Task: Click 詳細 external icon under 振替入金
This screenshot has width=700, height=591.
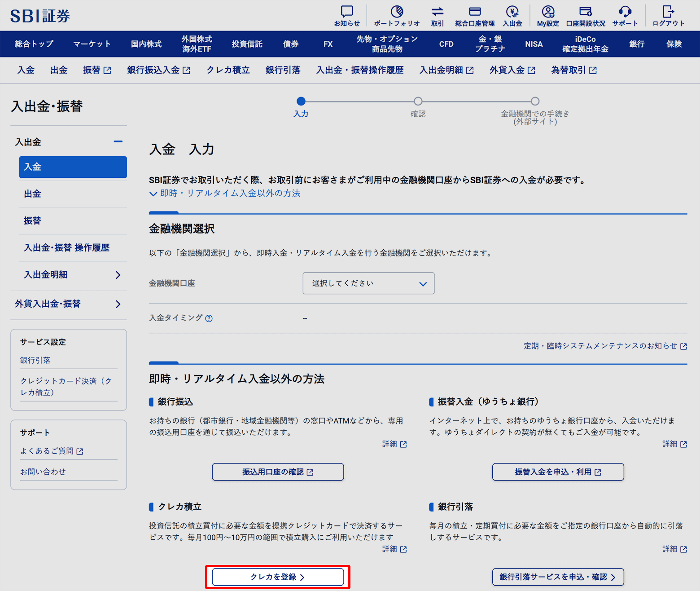Action: click(683, 444)
